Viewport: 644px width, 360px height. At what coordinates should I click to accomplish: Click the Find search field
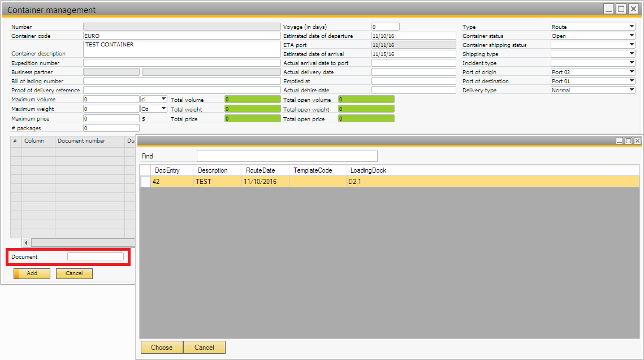point(287,156)
